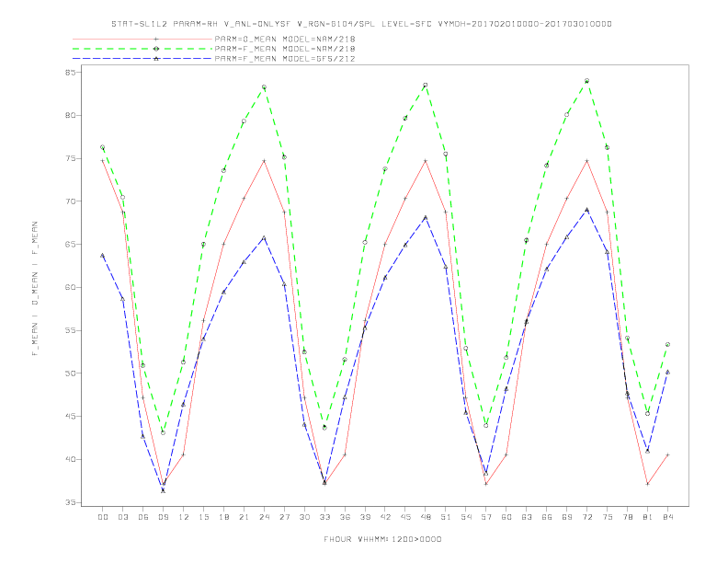The width and height of the screenshot is (728, 563).
Task: Click y-axis tick label 40
Action: 70,459
